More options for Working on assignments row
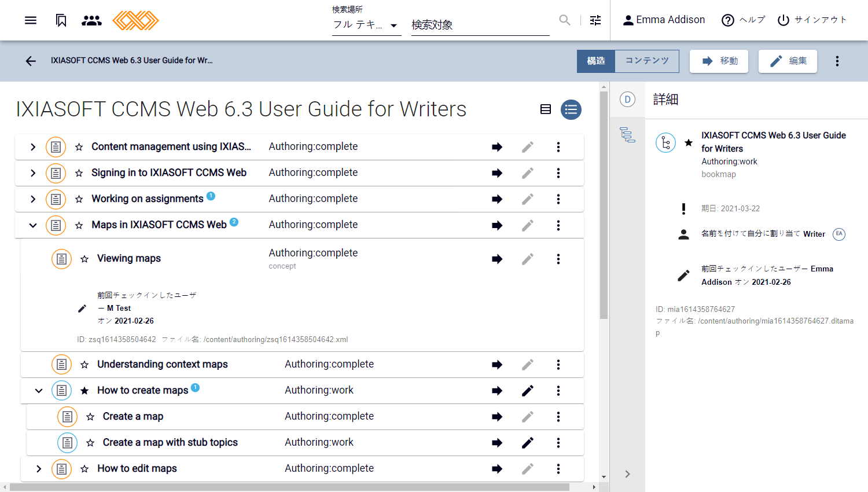Screen dimensions: 868x492 coord(558,199)
